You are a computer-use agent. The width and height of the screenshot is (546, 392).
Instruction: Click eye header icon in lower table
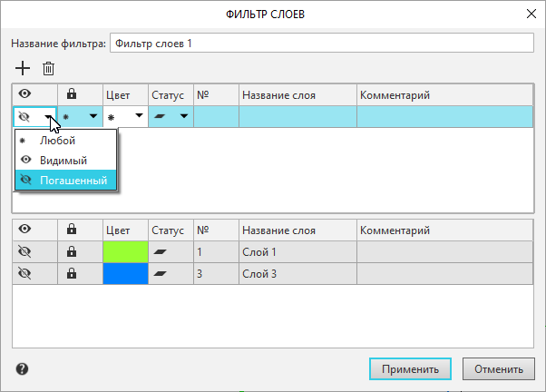tap(24, 230)
